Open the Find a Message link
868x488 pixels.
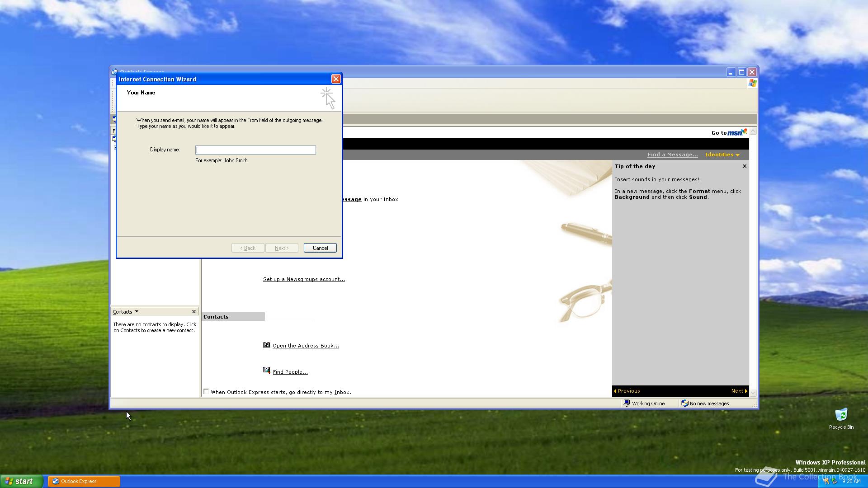tap(672, 155)
